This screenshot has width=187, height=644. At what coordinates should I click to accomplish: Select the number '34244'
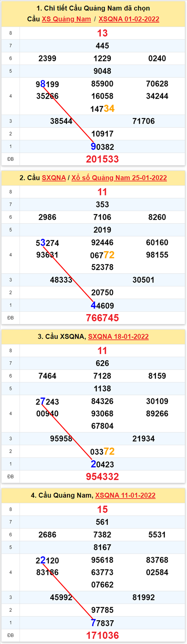point(157,96)
